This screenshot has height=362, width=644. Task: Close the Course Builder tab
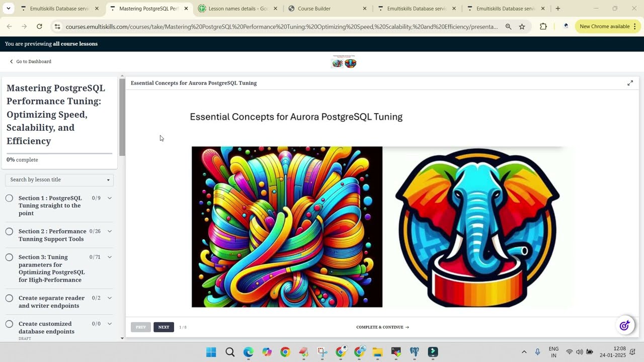(365, 9)
